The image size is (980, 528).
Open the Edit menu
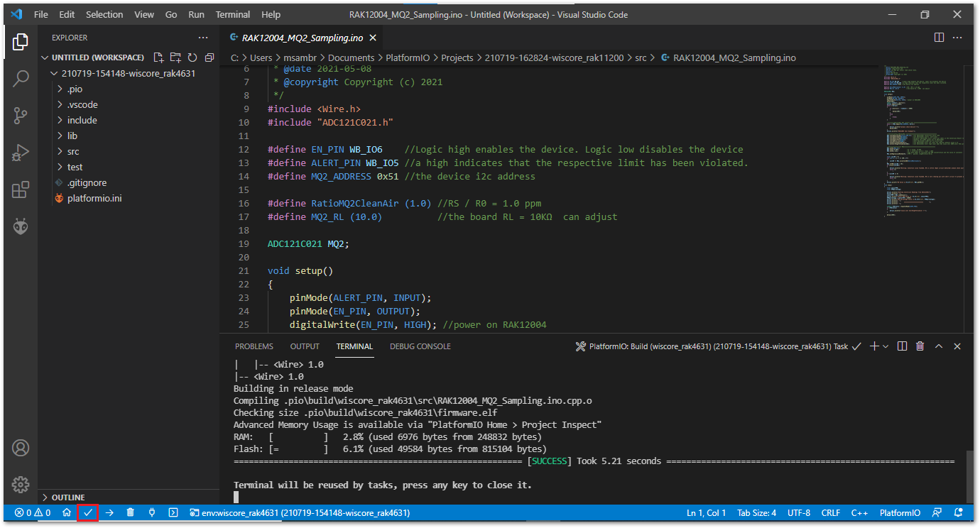coord(67,14)
